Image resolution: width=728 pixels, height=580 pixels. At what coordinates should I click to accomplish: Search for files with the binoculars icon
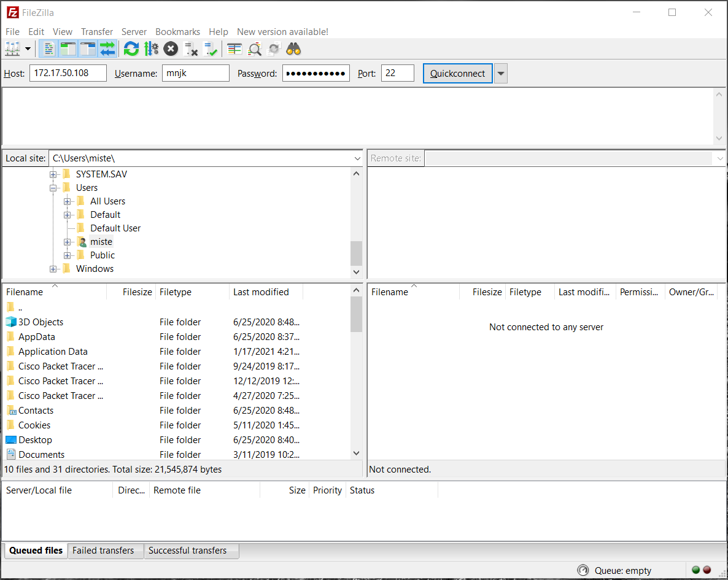(x=293, y=48)
